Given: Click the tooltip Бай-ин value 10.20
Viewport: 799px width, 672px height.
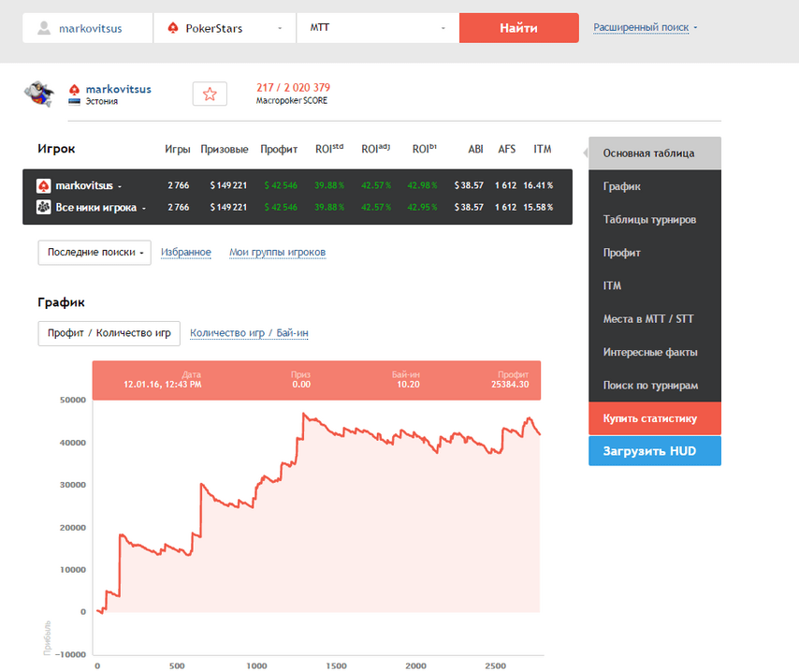Looking at the screenshot, I should pos(408,385).
